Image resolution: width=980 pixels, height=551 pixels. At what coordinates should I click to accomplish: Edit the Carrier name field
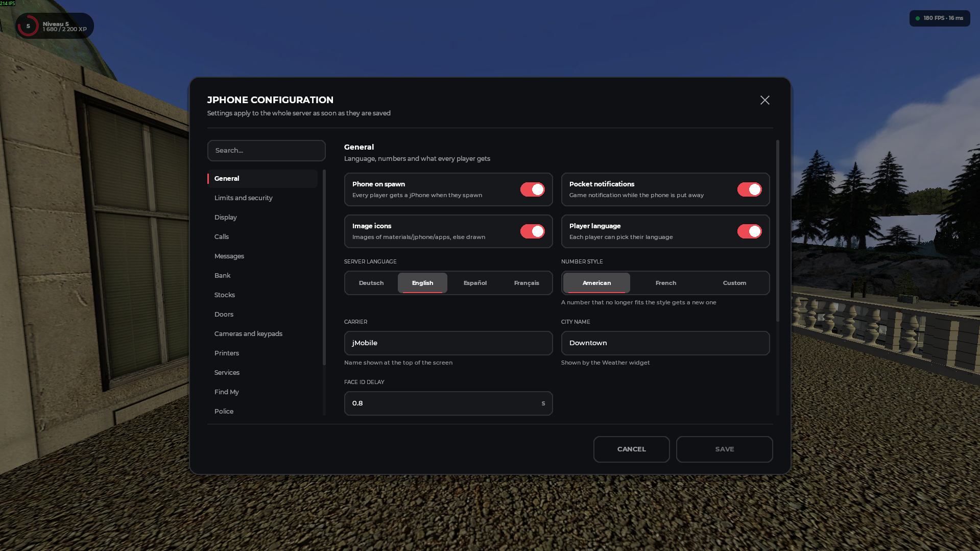[x=448, y=343]
